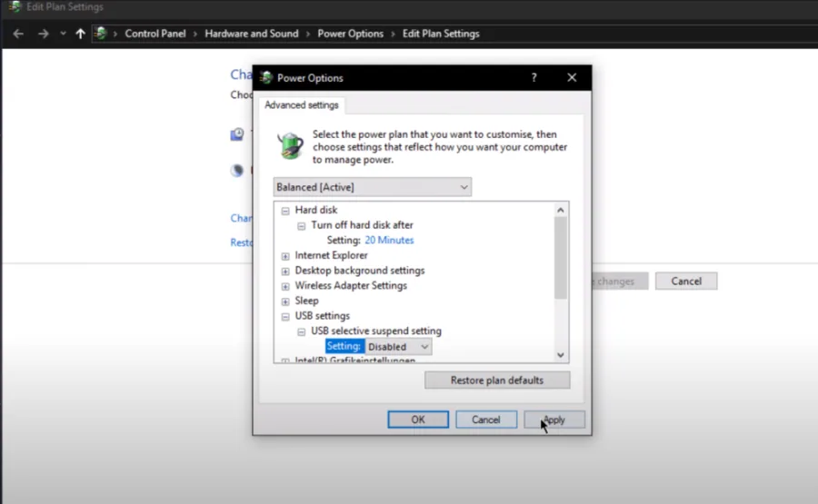Open the Balanced [Active] plan dropdown
The height and width of the screenshot is (504, 818).
click(x=373, y=187)
